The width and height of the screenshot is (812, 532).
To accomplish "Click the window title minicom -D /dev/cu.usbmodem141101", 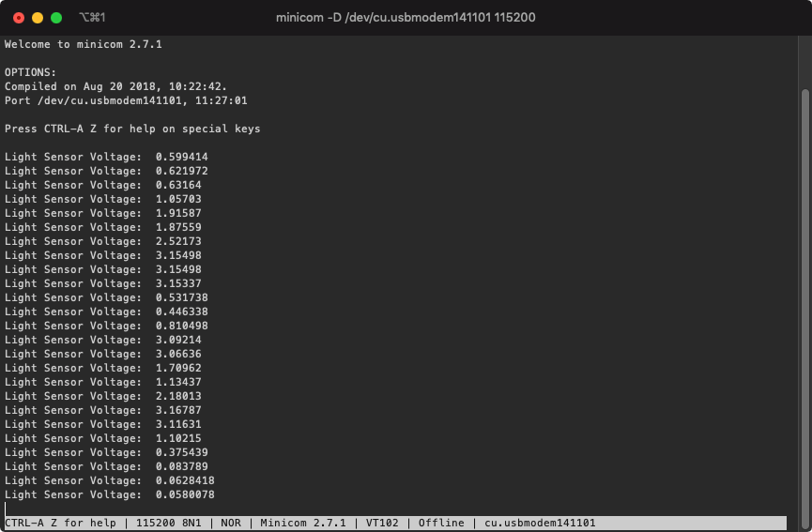I will (x=406, y=18).
